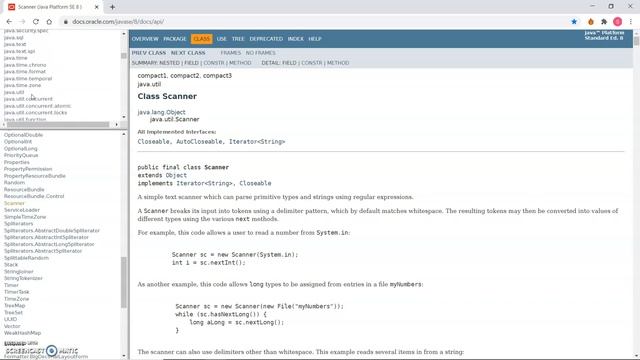
Task: Click packages frame scroll-up arrow
Action: click(124, 33)
